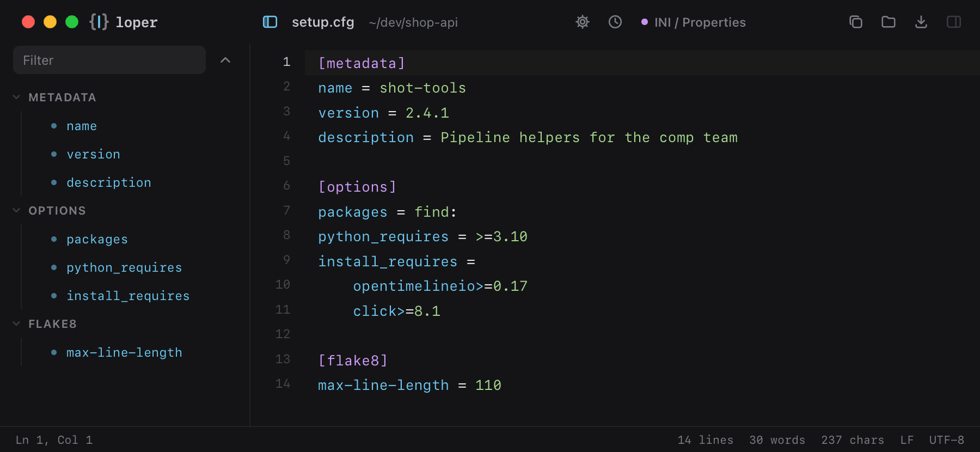Collapse the FLAKE8 section
The image size is (980, 452).
coord(16,323)
